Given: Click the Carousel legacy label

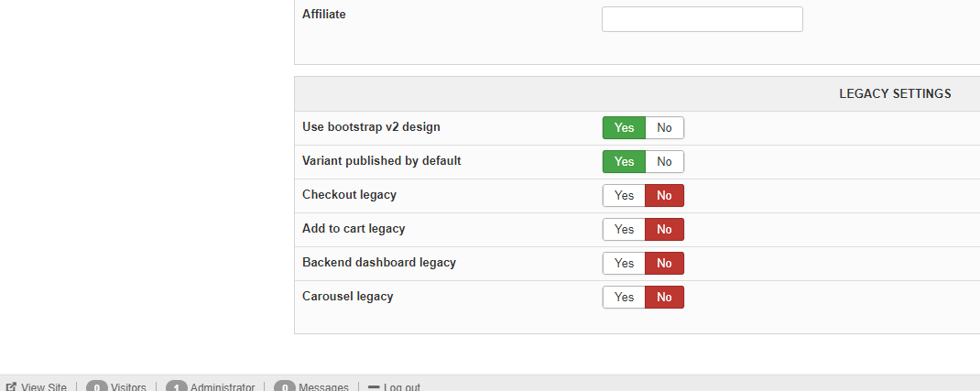Looking at the screenshot, I should [347, 296].
